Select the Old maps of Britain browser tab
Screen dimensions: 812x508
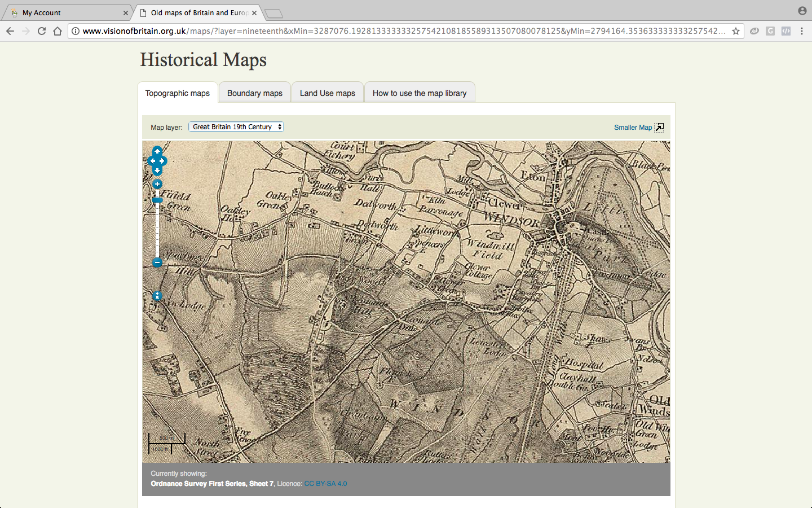(x=197, y=12)
